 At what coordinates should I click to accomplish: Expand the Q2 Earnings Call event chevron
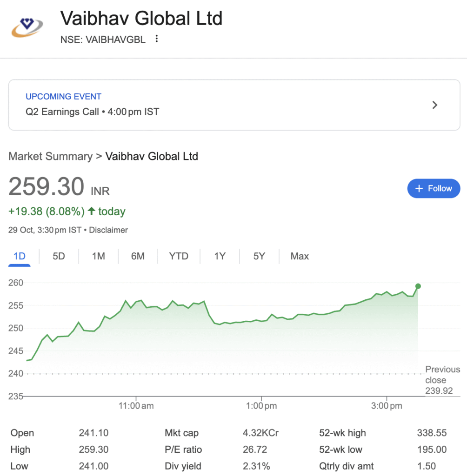(435, 105)
